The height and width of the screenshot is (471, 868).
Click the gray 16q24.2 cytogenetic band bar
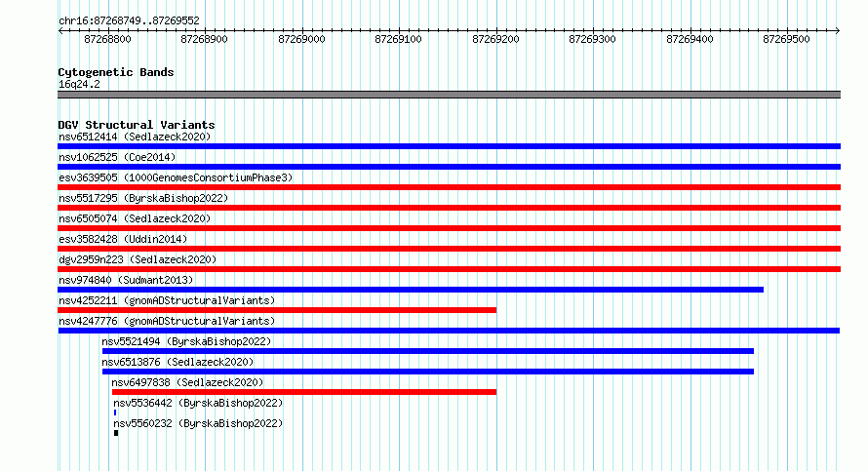pos(449,95)
